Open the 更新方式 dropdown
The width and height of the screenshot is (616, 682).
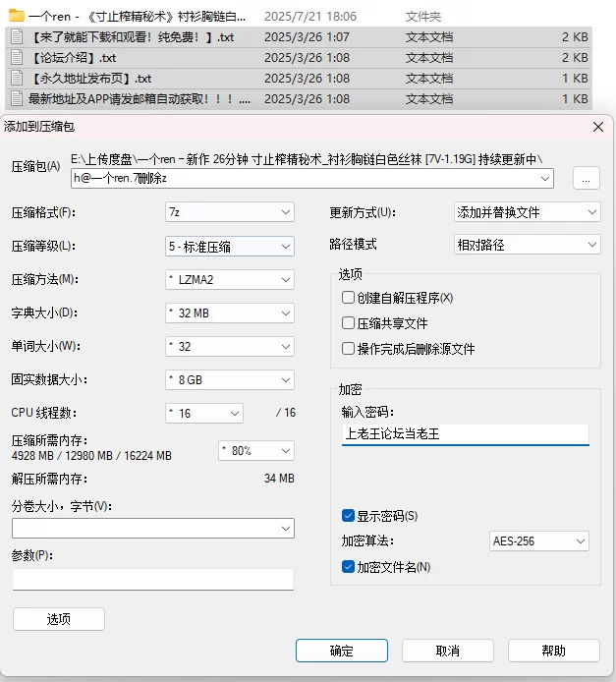coord(527,212)
